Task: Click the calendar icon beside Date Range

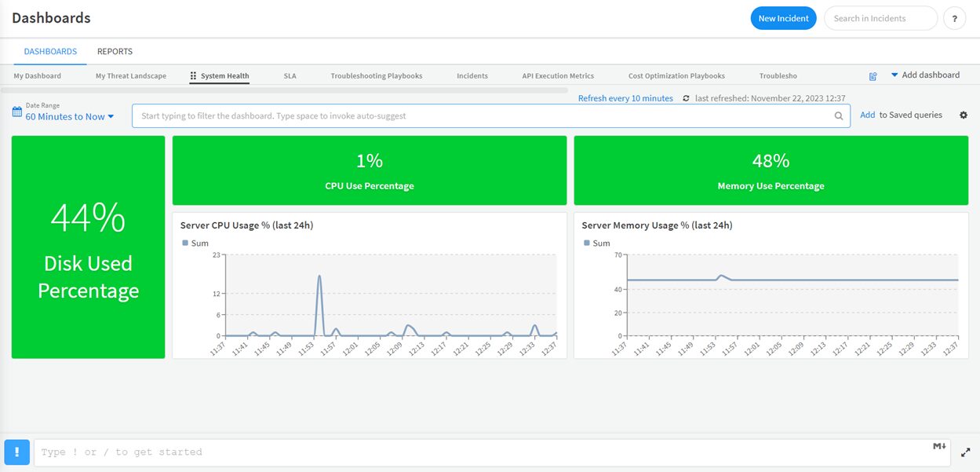Action: (16, 112)
